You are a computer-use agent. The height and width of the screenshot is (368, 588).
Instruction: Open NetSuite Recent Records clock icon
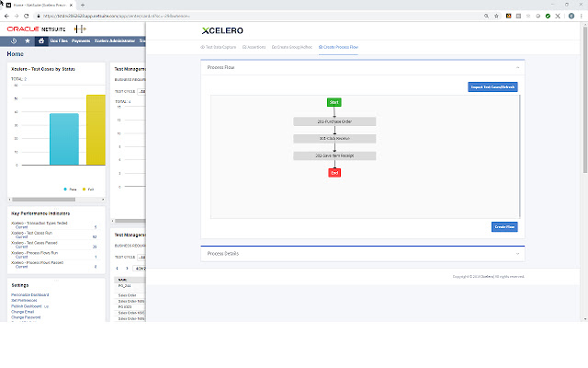click(x=14, y=40)
